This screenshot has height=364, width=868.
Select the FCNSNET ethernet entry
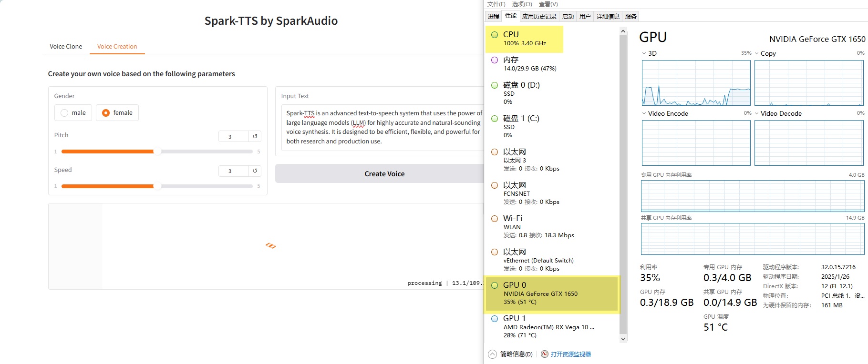[552, 193]
